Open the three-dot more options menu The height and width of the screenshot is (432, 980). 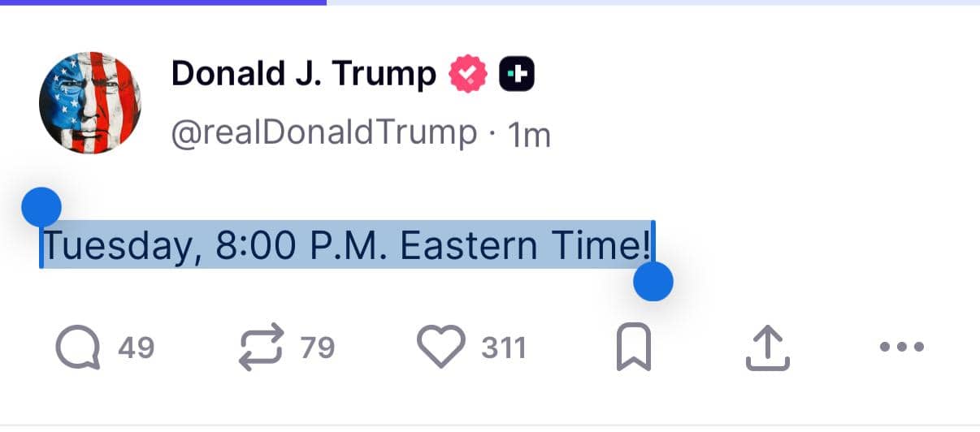click(x=902, y=348)
